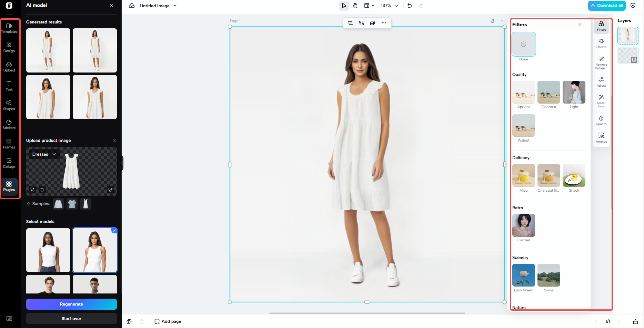This screenshot has width=644, height=328.
Task: Collapse the left panel with handle
Action: point(122,163)
